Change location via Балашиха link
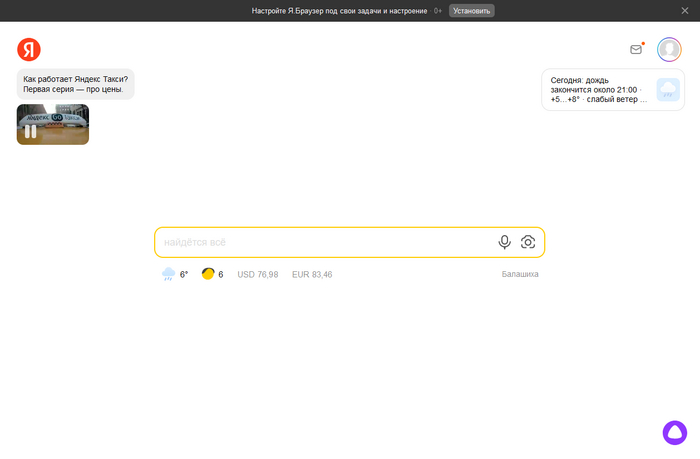The width and height of the screenshot is (700, 459). pos(520,274)
